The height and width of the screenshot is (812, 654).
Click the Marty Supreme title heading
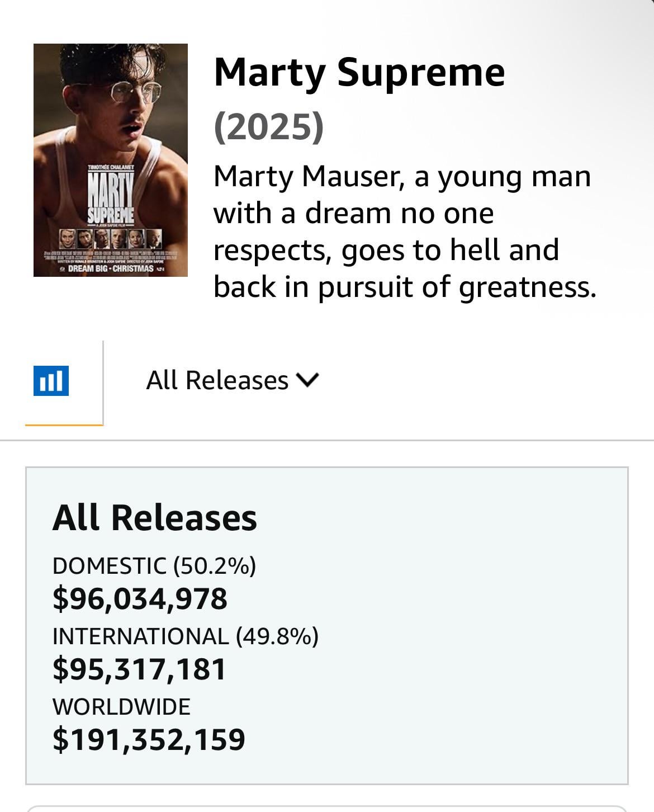[359, 72]
